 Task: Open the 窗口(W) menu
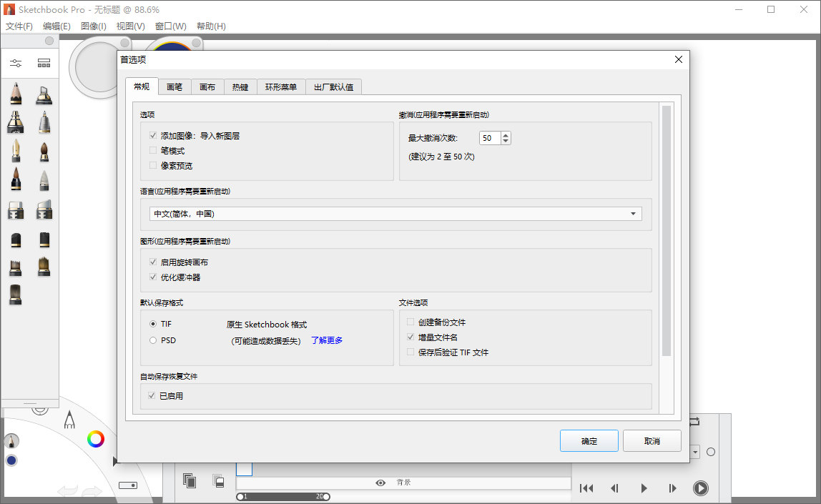click(169, 26)
